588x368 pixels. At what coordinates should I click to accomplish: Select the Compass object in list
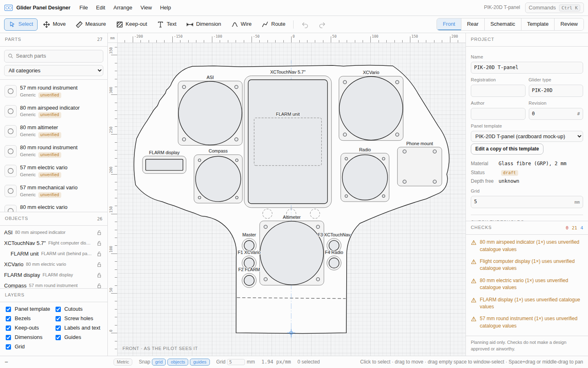(53, 285)
